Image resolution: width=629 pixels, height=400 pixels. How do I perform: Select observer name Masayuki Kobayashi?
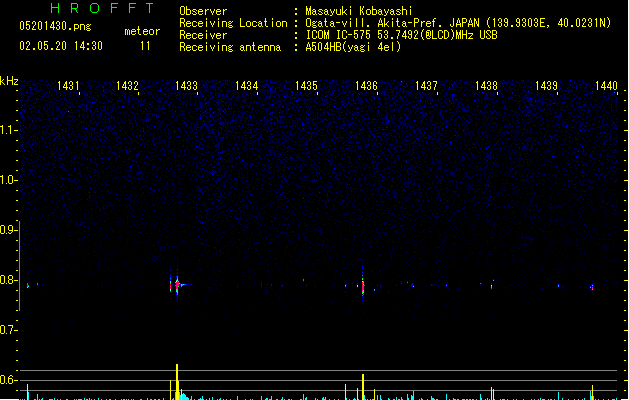[359, 11]
